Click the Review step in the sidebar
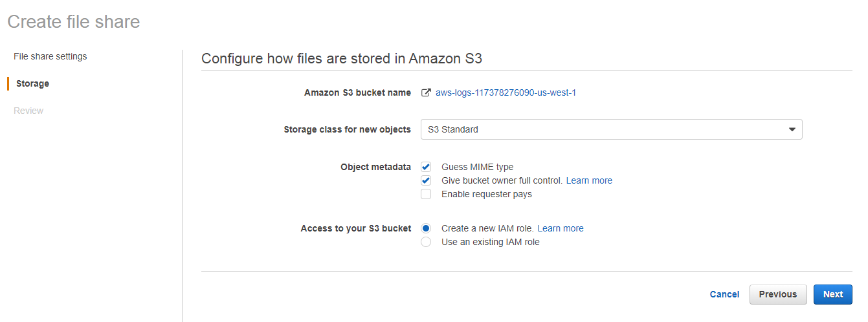 click(28, 111)
